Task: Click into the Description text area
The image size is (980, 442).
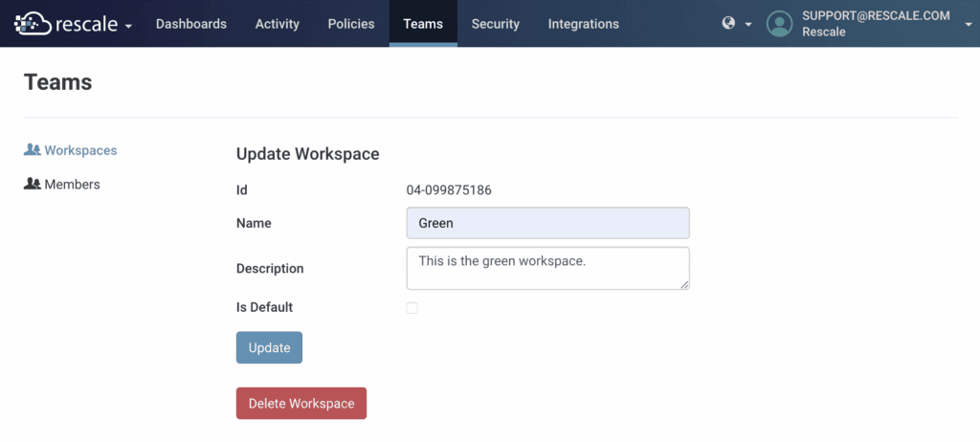Action: (547, 268)
